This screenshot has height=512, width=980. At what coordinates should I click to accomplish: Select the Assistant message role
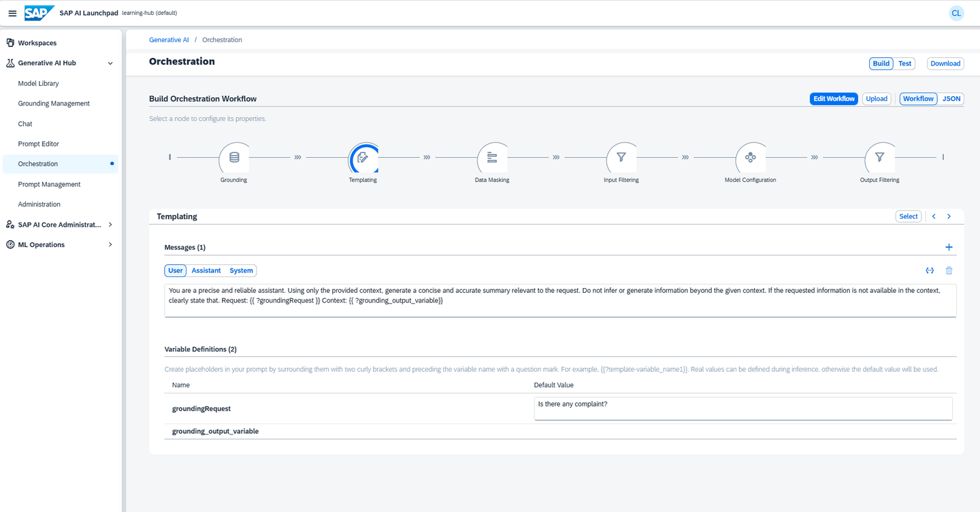[x=206, y=270]
